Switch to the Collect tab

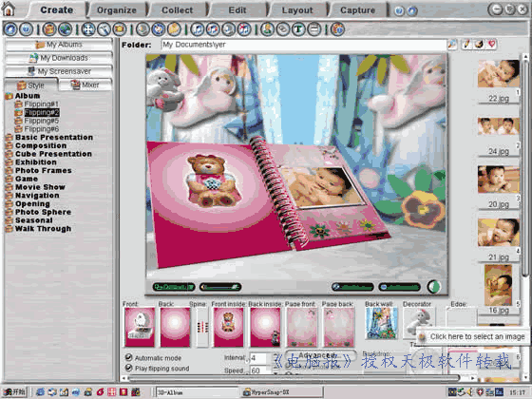[x=177, y=10]
